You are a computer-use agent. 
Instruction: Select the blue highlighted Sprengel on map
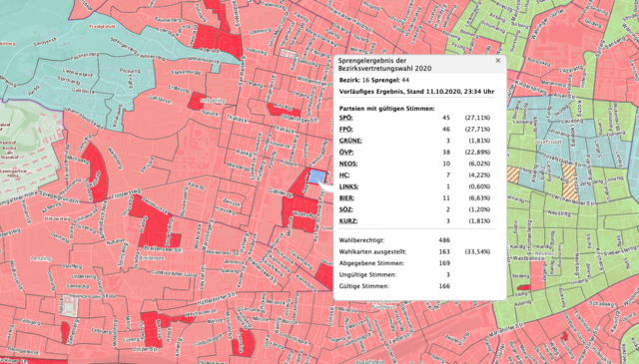click(x=318, y=178)
